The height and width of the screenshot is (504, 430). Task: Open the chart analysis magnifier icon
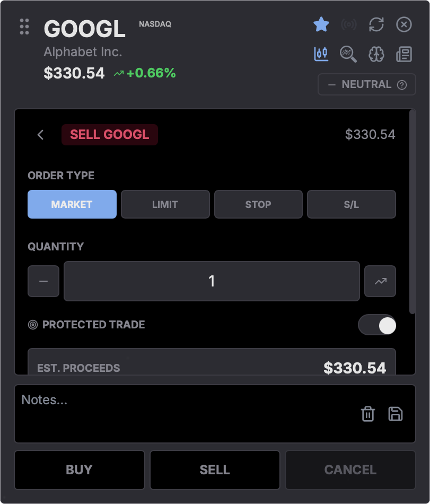[x=348, y=54]
